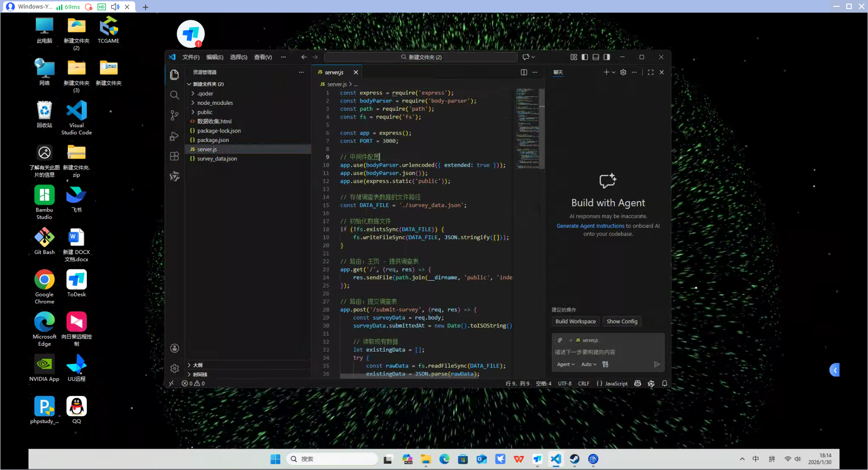Screen dimensions: 868x470
Task: Toggle the bottom panel layout button
Action: pos(595,57)
